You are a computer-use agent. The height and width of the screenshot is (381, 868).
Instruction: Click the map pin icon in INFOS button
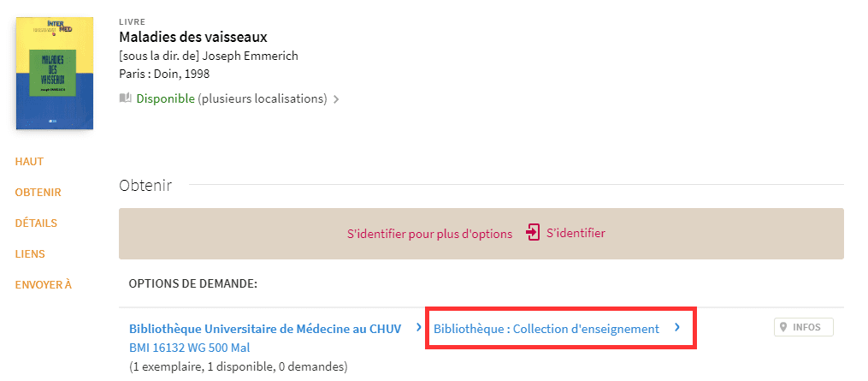783,327
